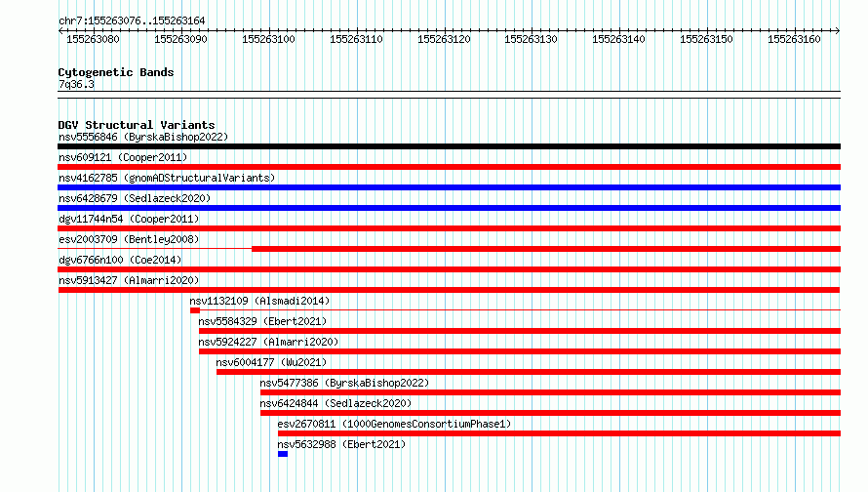Open the nsv5632988 (Ebert2021) label
The width and height of the screenshot is (868, 492).
(341, 444)
